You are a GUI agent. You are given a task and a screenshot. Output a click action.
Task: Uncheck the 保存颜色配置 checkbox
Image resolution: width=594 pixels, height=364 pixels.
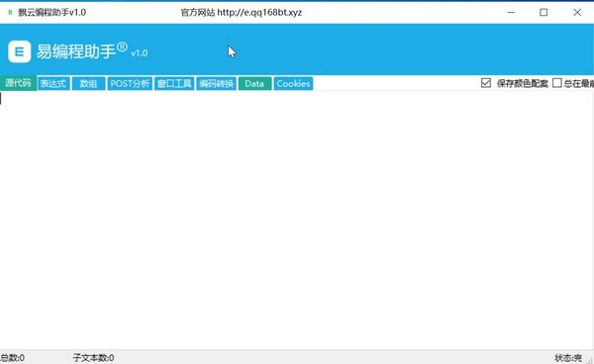coord(486,83)
